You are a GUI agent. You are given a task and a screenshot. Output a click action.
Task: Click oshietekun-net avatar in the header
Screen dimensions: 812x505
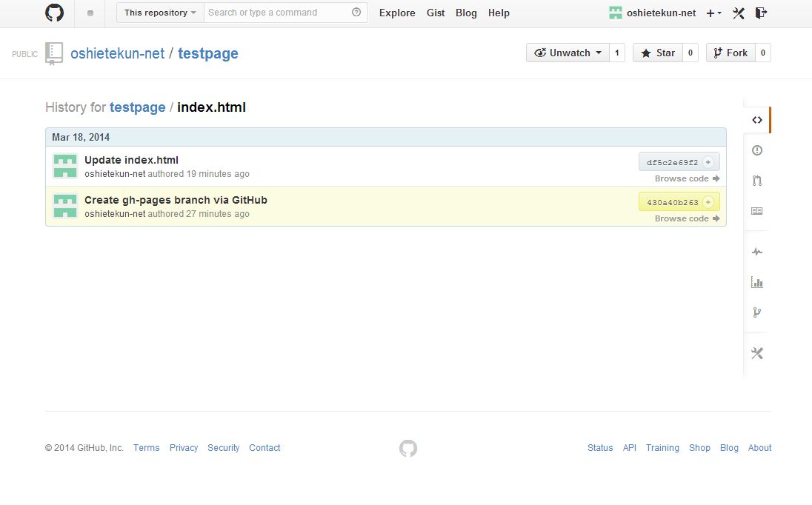tap(615, 13)
